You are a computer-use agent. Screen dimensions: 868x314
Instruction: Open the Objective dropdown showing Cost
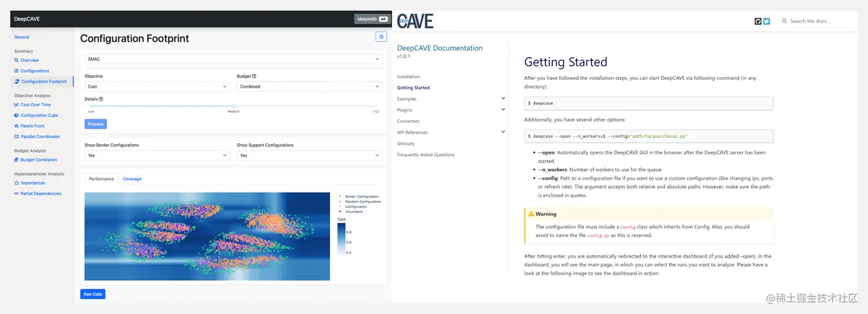pyautogui.click(x=157, y=87)
